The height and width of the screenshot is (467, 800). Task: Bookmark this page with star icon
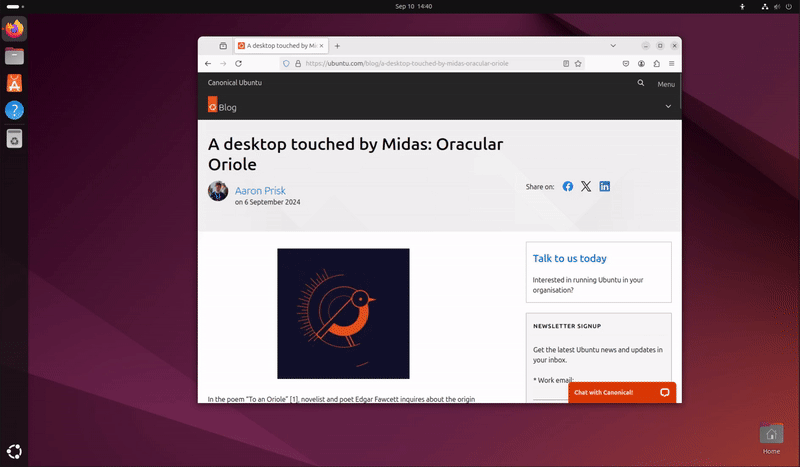click(x=578, y=64)
